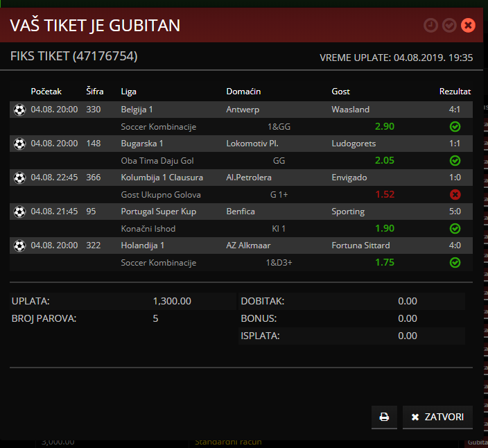Click soccer ball icon for Antwerp match
This screenshot has width=488, height=448.
point(19,110)
